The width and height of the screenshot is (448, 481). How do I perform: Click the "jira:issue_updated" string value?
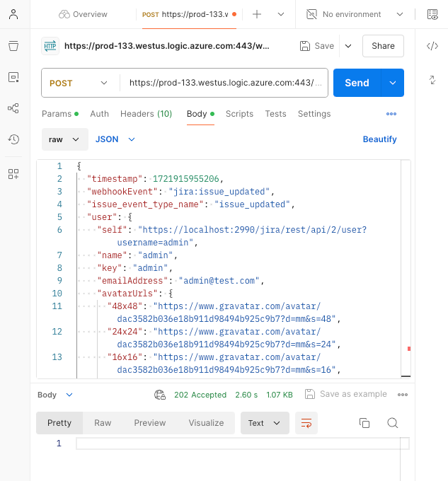tap(219, 192)
